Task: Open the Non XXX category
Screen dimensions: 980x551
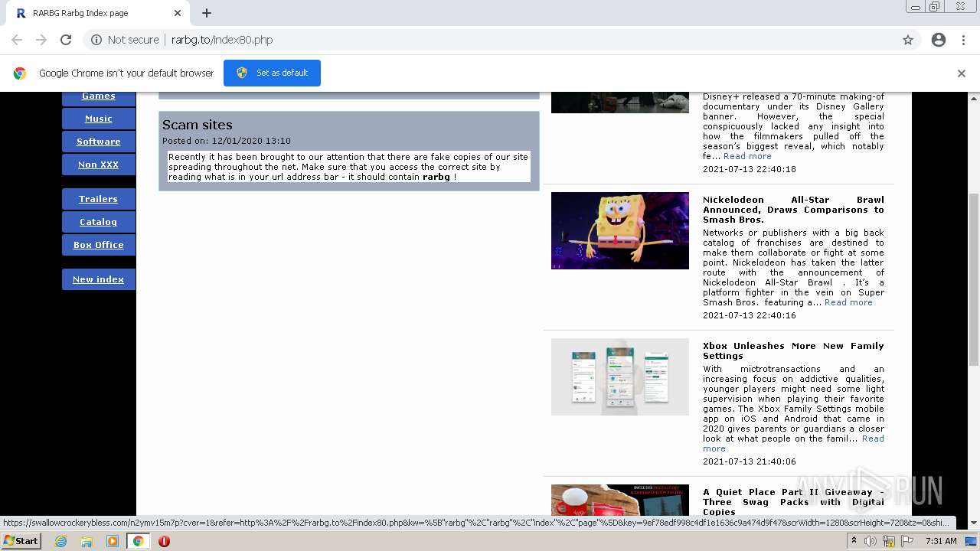Action: 99,165
